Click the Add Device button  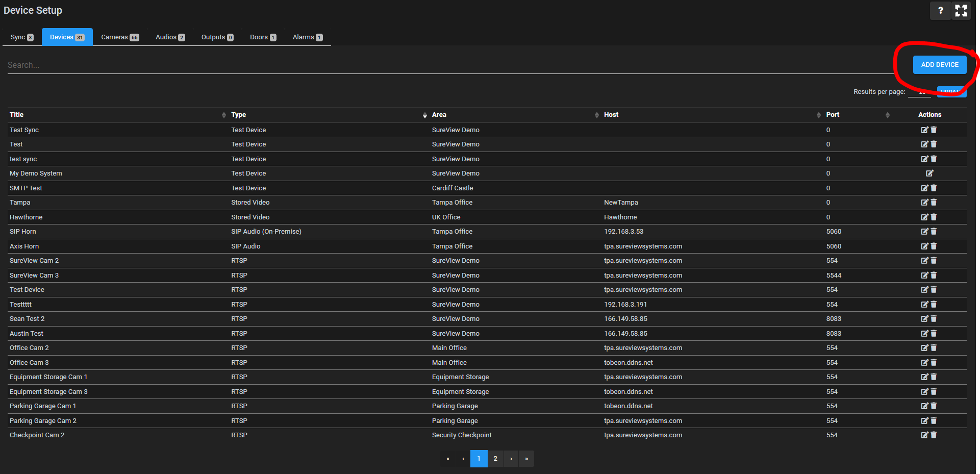939,65
